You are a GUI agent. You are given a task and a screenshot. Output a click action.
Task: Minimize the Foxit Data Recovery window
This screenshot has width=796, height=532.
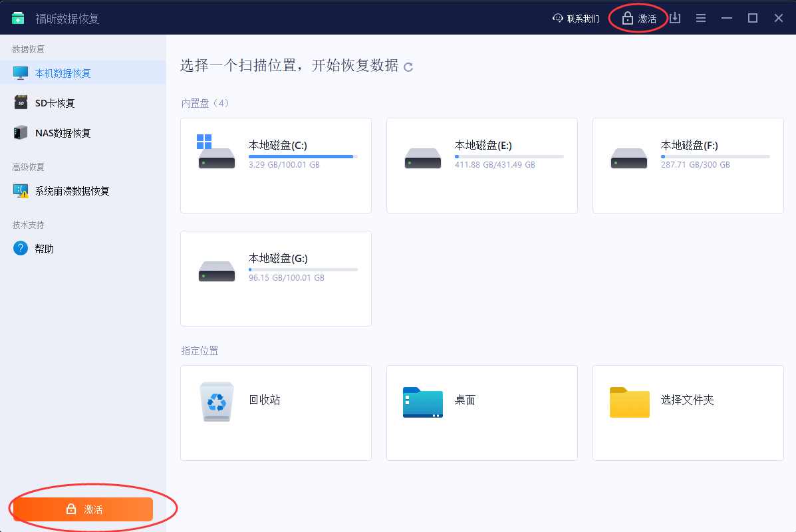726,18
